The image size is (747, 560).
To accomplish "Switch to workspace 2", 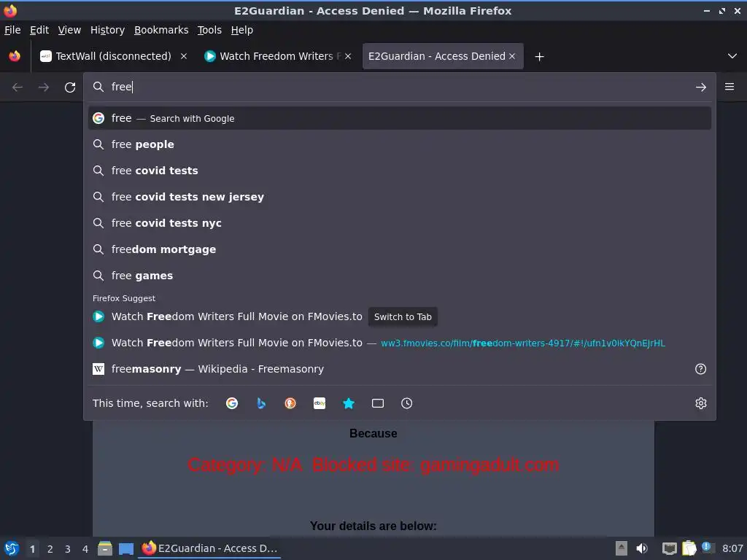I will (50, 549).
